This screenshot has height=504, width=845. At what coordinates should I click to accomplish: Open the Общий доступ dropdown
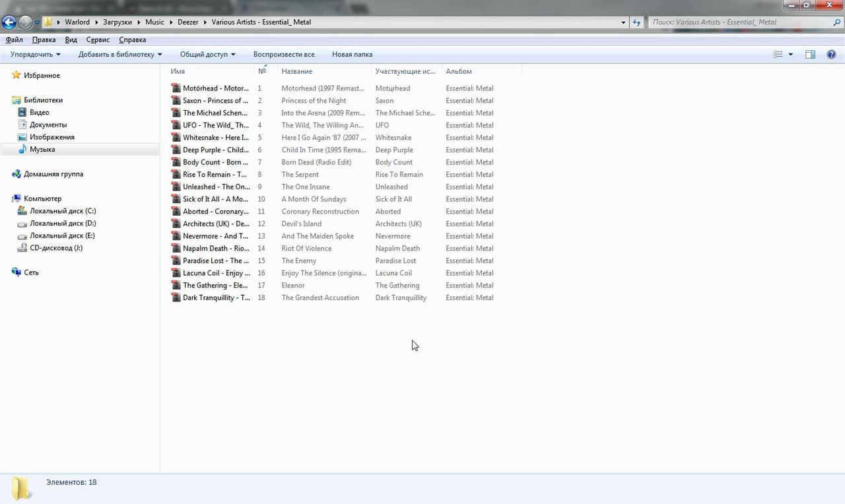coord(207,55)
